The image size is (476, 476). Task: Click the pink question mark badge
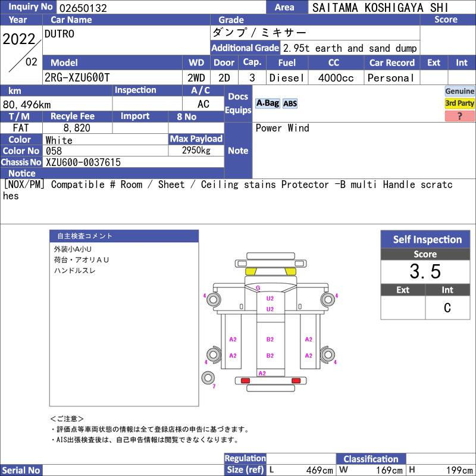click(459, 116)
